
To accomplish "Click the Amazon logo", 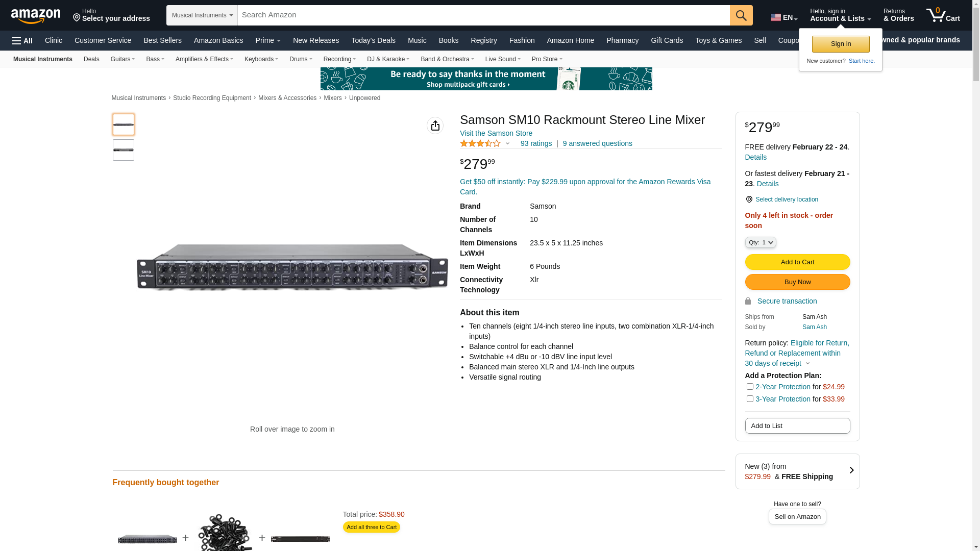I will coord(36,16).
